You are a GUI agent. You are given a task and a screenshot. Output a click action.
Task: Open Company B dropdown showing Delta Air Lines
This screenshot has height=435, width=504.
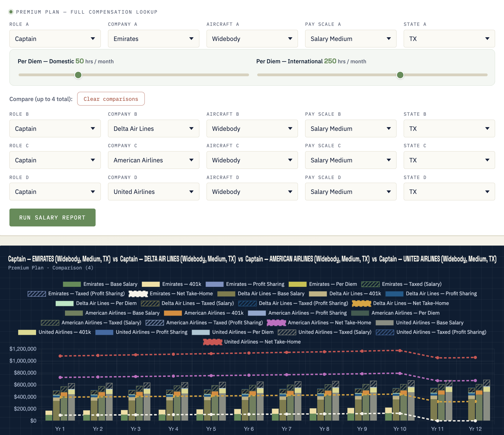coord(154,129)
